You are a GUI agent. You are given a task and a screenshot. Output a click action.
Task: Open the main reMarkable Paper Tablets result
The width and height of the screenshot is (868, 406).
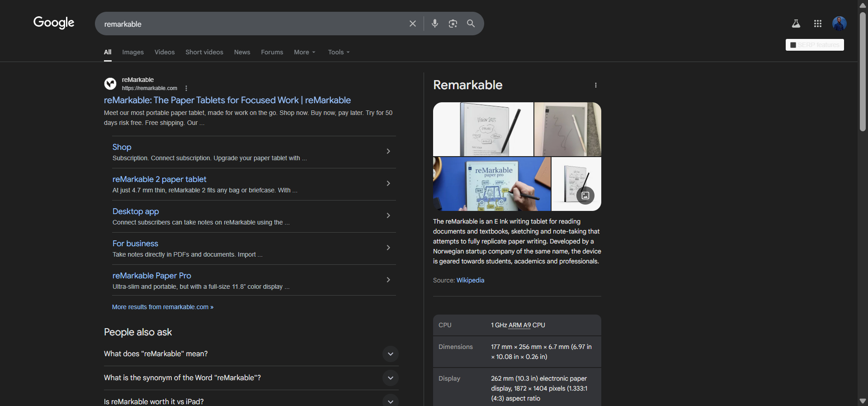(227, 100)
